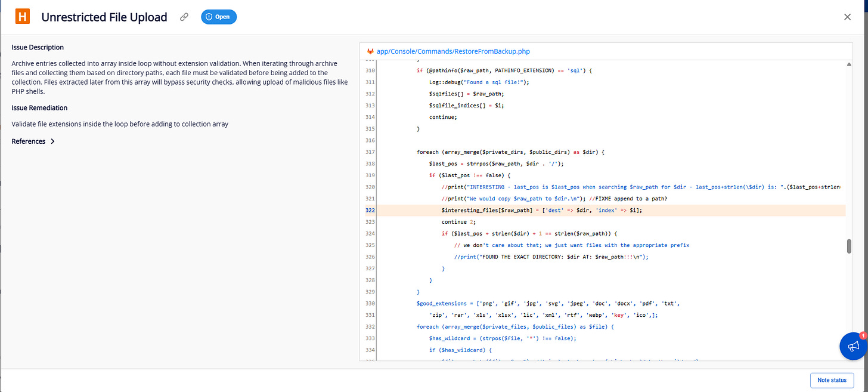The image size is (868, 392).
Task: Click line number 317 in gutter
Action: coord(370,152)
